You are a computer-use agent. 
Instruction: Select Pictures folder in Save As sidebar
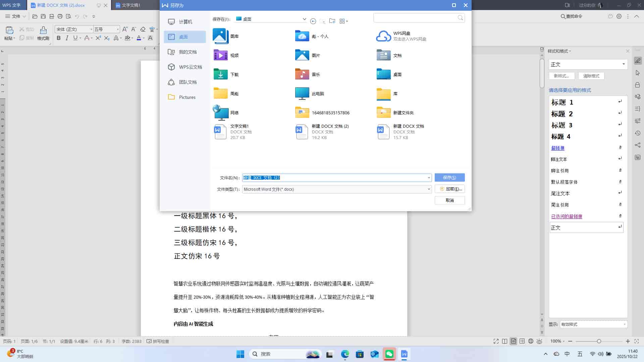(x=185, y=97)
